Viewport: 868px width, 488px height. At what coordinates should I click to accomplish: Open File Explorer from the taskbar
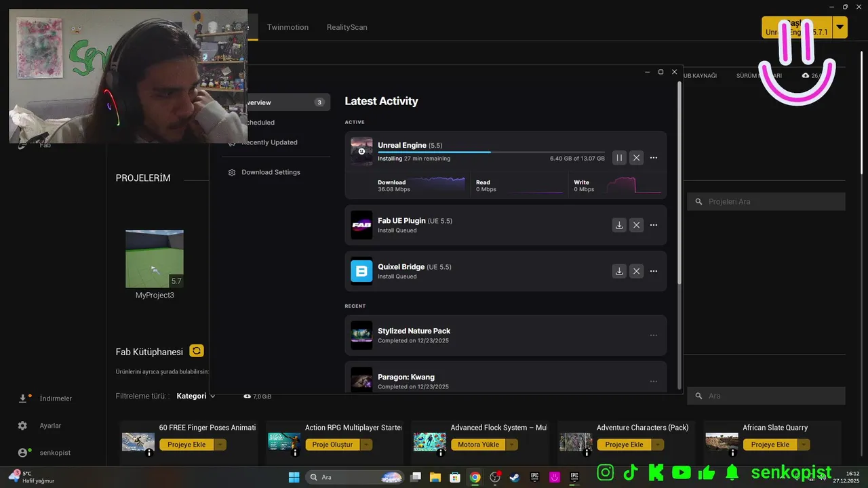pos(435,477)
